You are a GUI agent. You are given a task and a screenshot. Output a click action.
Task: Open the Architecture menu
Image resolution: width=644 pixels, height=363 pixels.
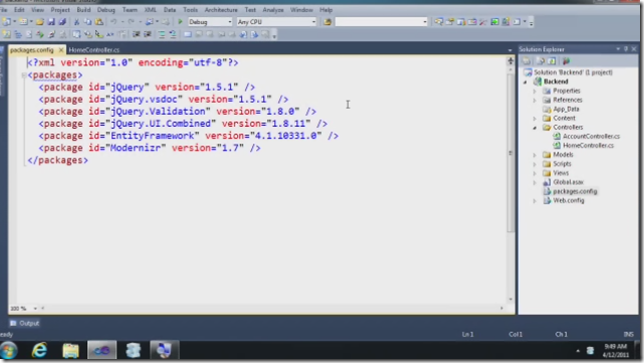click(221, 9)
